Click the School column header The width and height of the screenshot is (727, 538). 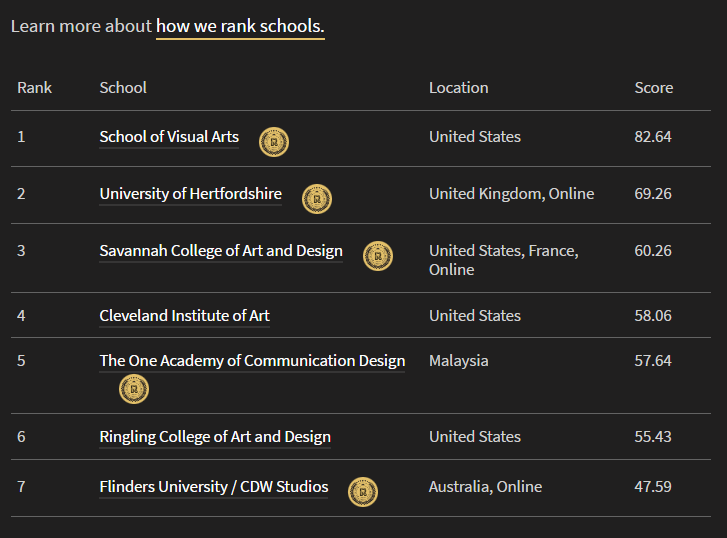click(x=123, y=88)
